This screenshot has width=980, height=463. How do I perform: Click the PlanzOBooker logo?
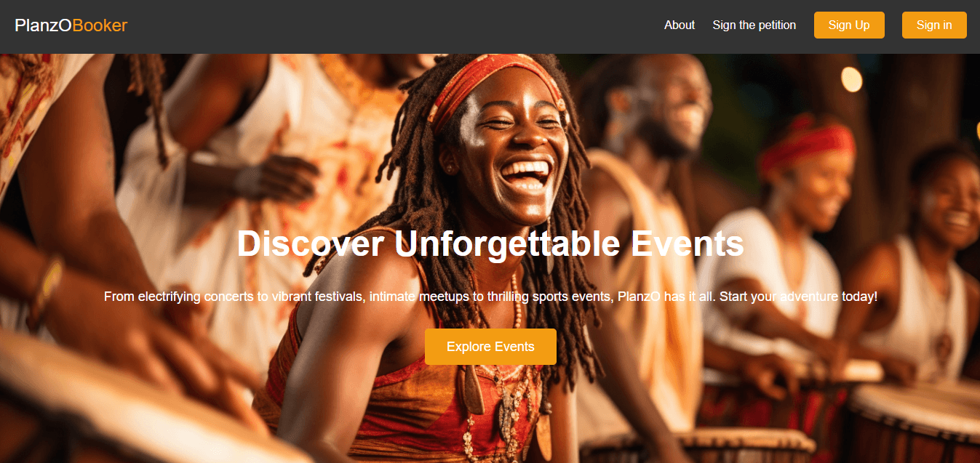click(x=71, y=25)
